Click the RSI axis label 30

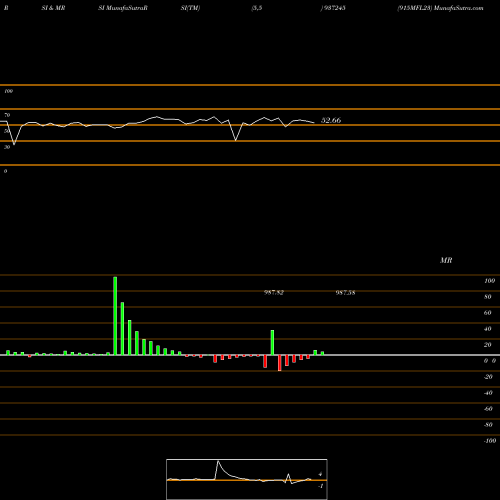tap(7, 147)
